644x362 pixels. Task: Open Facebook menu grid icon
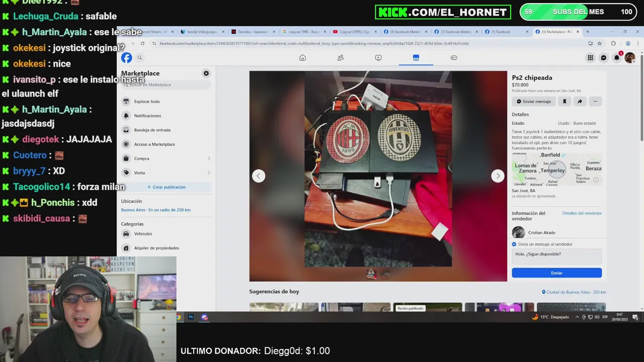coord(590,58)
